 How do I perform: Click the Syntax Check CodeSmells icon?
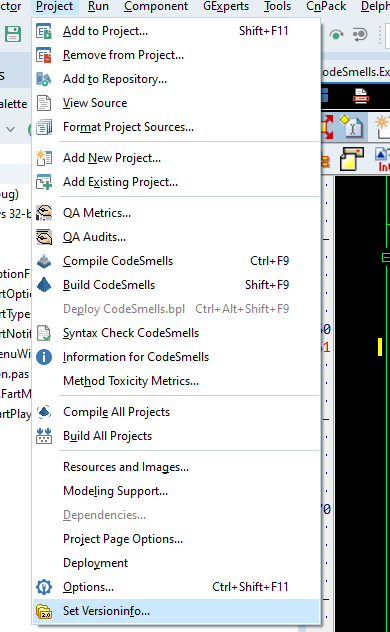(44, 333)
